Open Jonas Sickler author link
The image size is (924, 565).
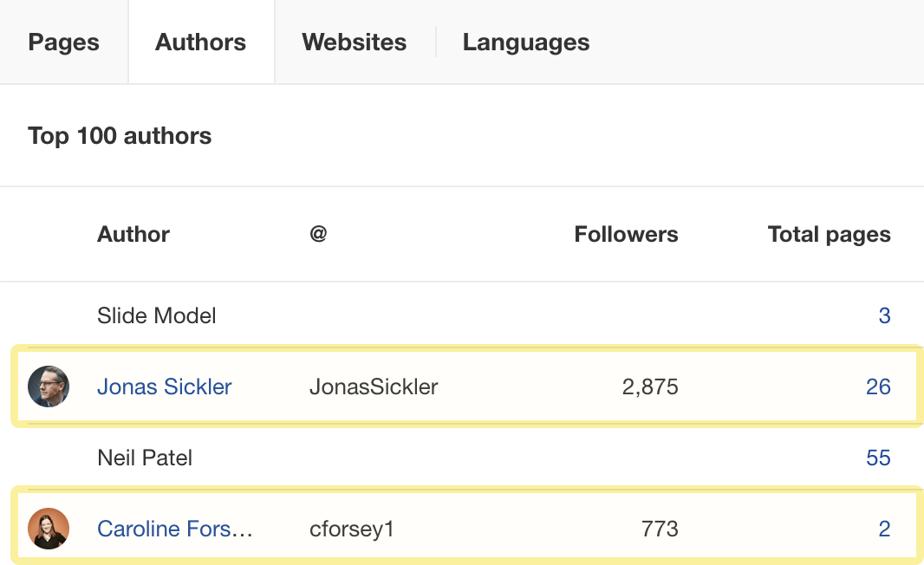click(165, 386)
